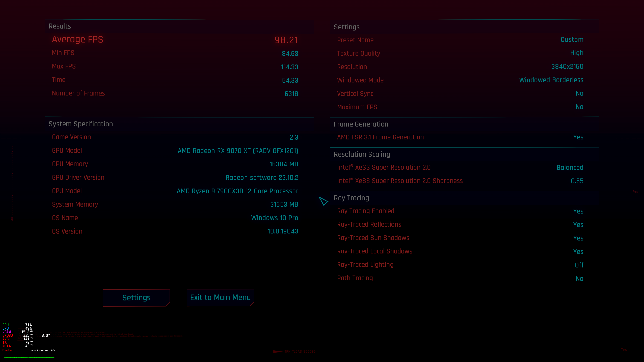Click the VKD3D 335 FPS overlay reading
644x362 pixels.
[x=18, y=336]
